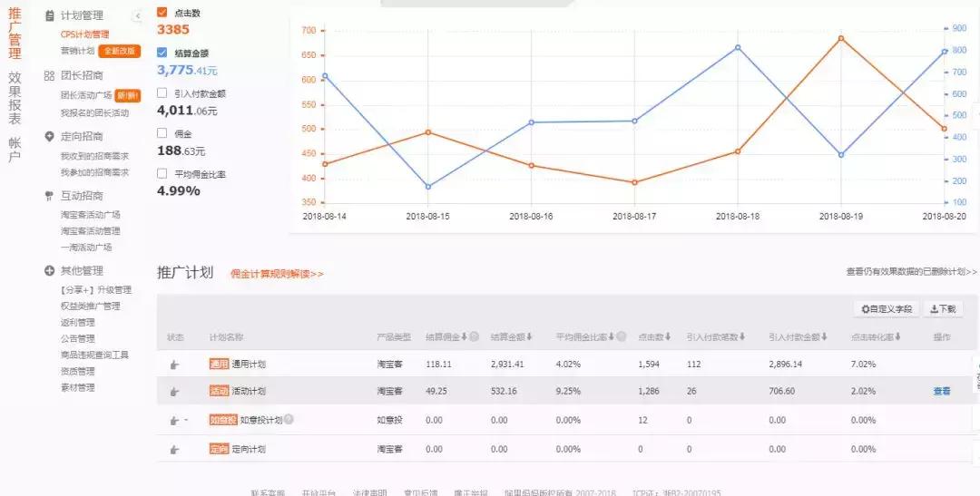Open 团长活动广场 menu item
The width and height of the screenshot is (980, 496).
coord(86,95)
